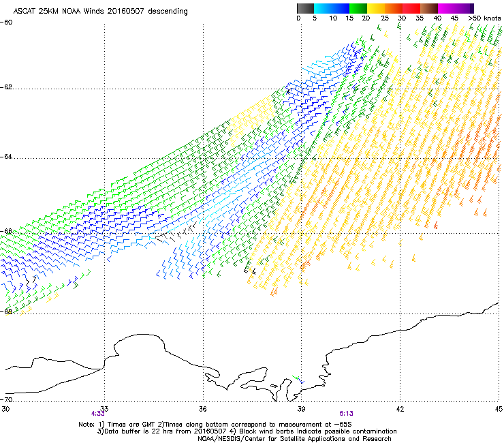
Task: Click the latitude label '-66'
Action: [x=7, y=231]
